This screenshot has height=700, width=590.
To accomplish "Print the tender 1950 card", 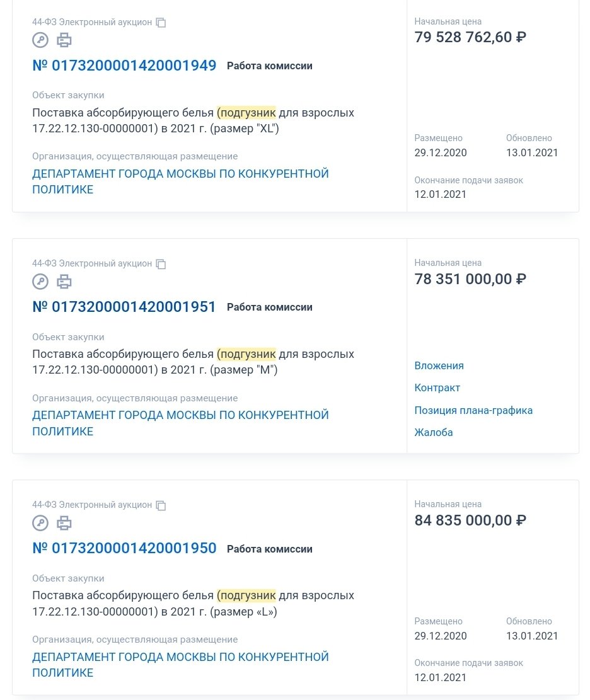I will pos(64,523).
